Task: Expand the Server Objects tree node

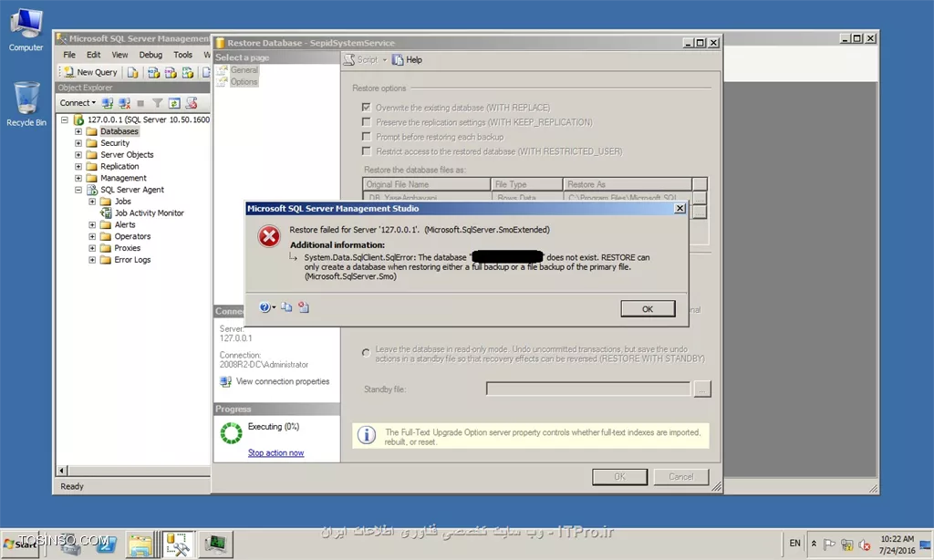Action: (x=78, y=155)
